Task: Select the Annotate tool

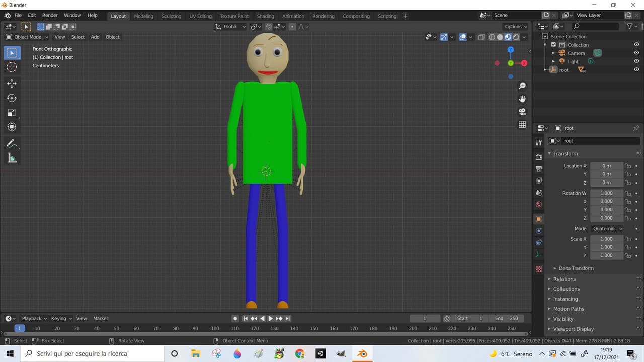Action: coord(12,144)
